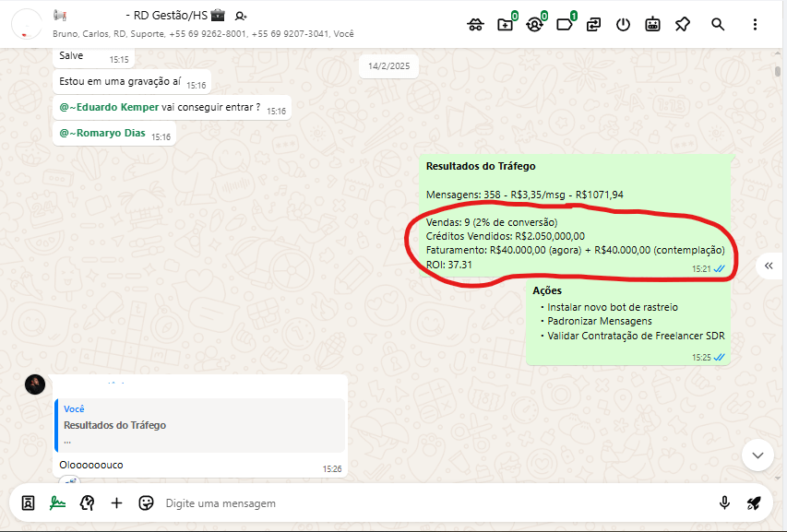Viewport: 787px width, 532px height.
Task: Open the emoji sticker picker
Action: (146, 502)
